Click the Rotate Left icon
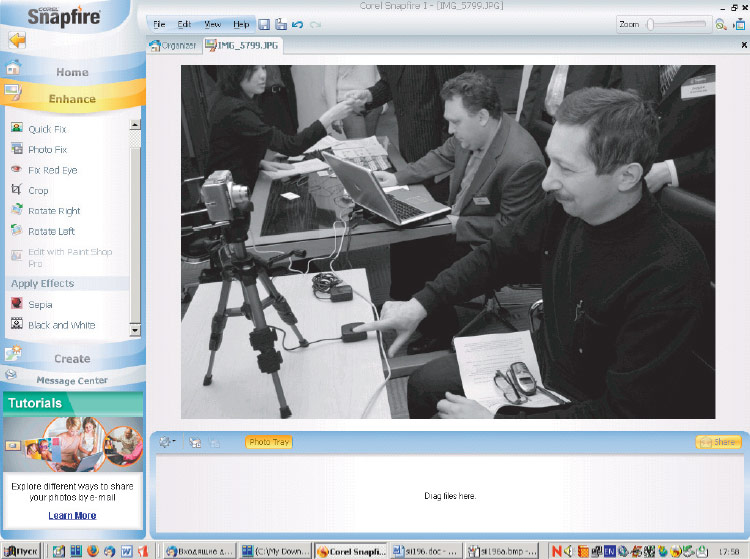The height and width of the screenshot is (559, 750). point(16,231)
